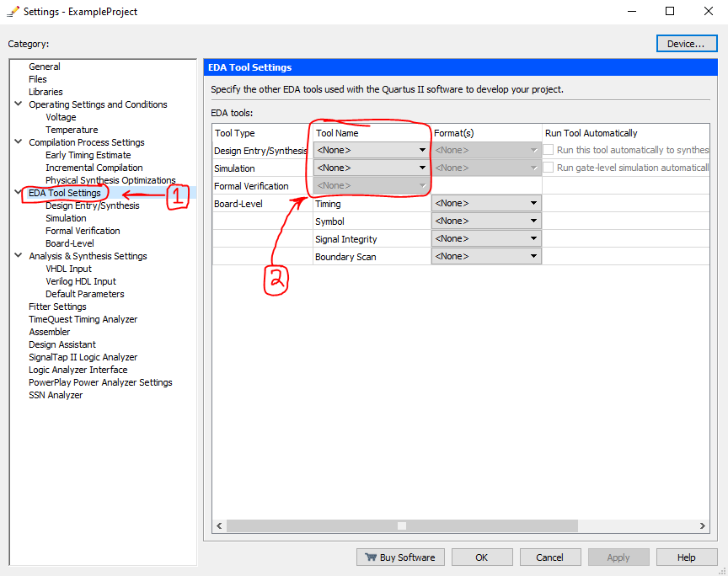728x576 pixels.
Task: Open the Boundary Scan format dropdown
Action: (x=486, y=256)
